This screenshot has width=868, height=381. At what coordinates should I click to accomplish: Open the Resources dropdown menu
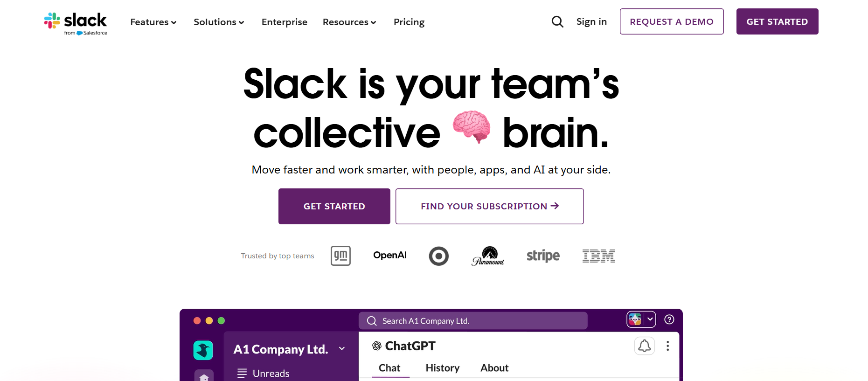[349, 22]
